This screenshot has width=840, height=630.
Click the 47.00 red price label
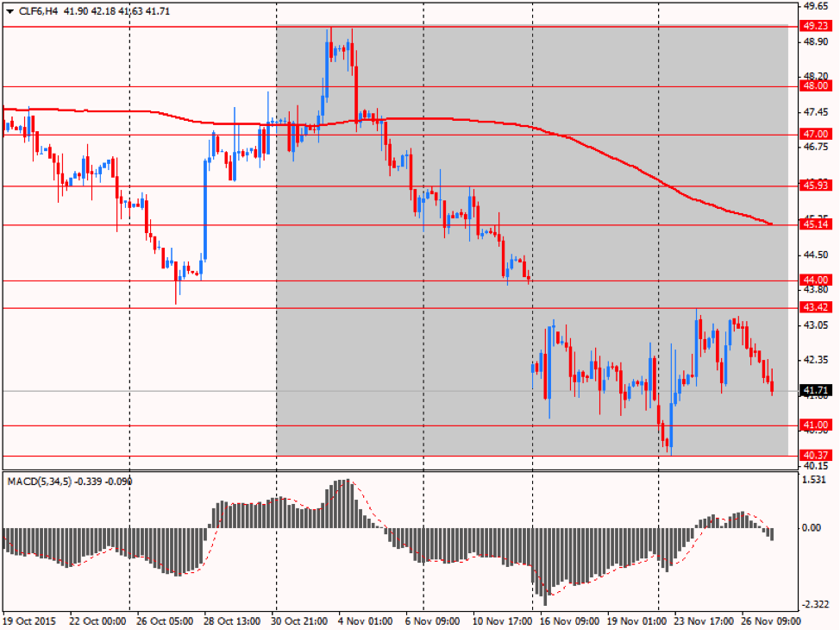click(815, 135)
